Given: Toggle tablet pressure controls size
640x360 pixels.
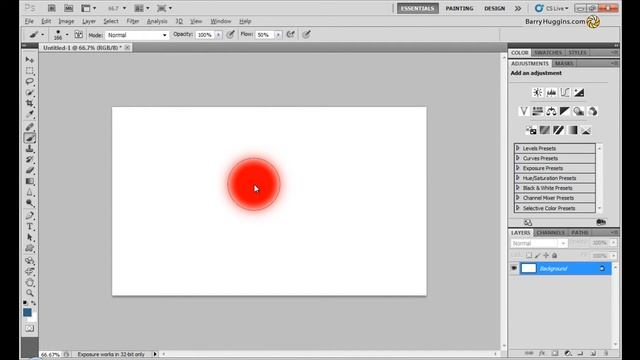Looking at the screenshot, I should click(x=307, y=35).
